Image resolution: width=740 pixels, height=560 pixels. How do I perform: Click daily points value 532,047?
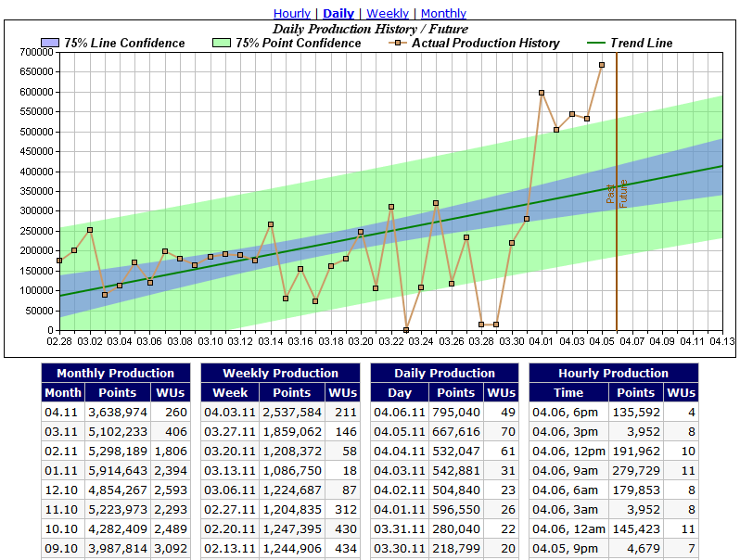tap(456, 451)
